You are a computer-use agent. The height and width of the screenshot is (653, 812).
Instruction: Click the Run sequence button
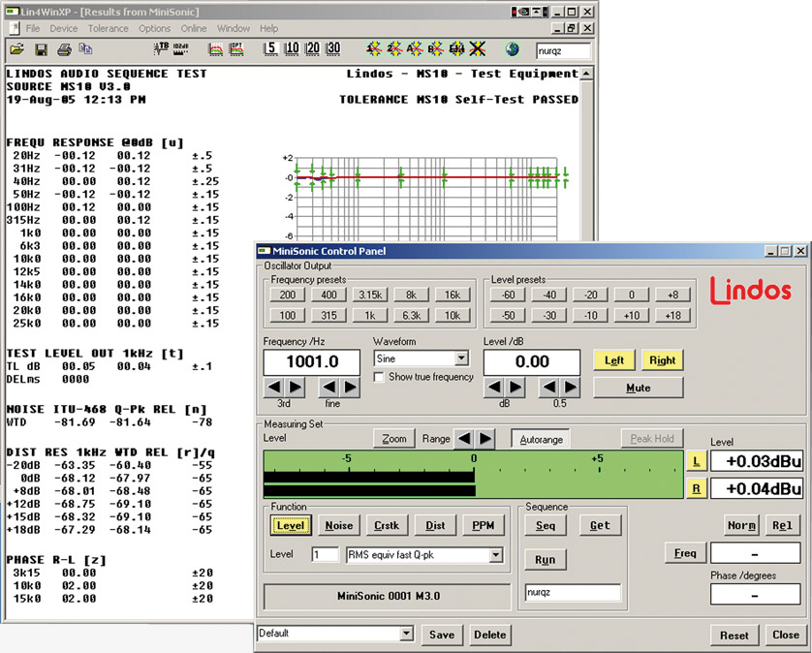click(545, 560)
